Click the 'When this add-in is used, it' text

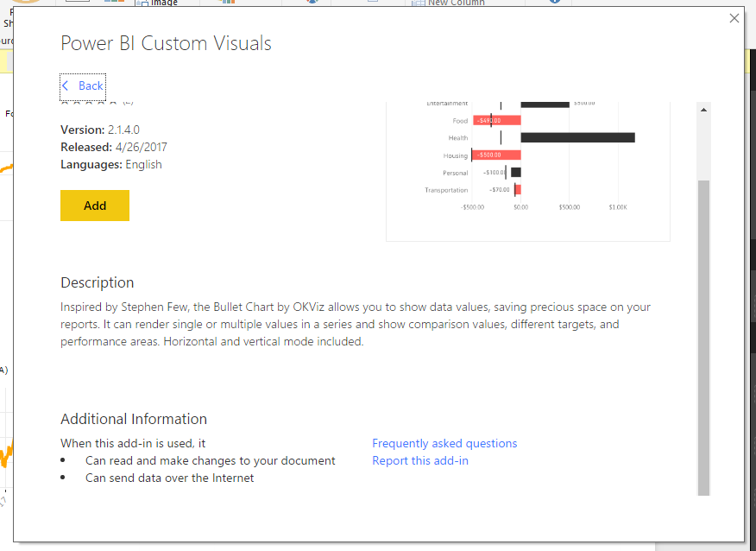point(133,443)
